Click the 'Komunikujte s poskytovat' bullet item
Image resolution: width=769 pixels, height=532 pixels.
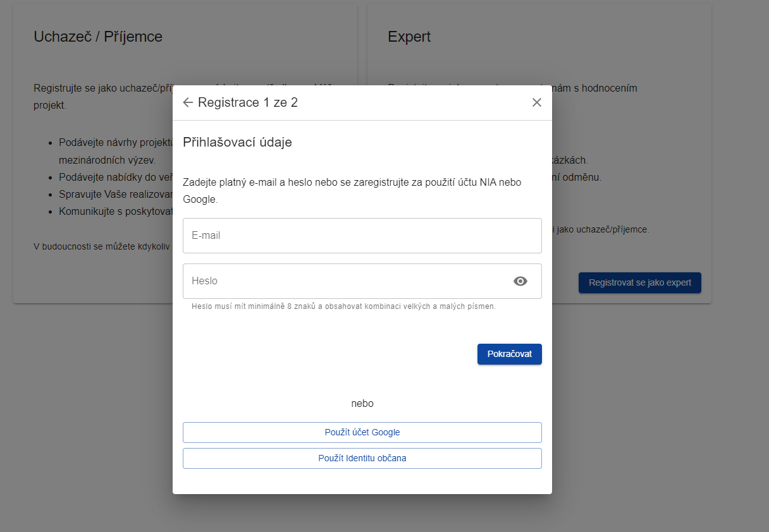coord(116,211)
